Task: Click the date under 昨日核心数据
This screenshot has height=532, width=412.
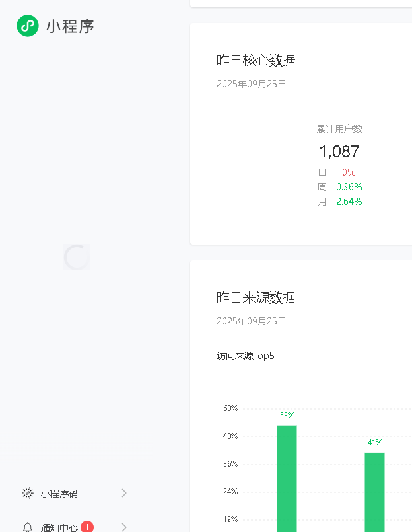Action: (252, 84)
